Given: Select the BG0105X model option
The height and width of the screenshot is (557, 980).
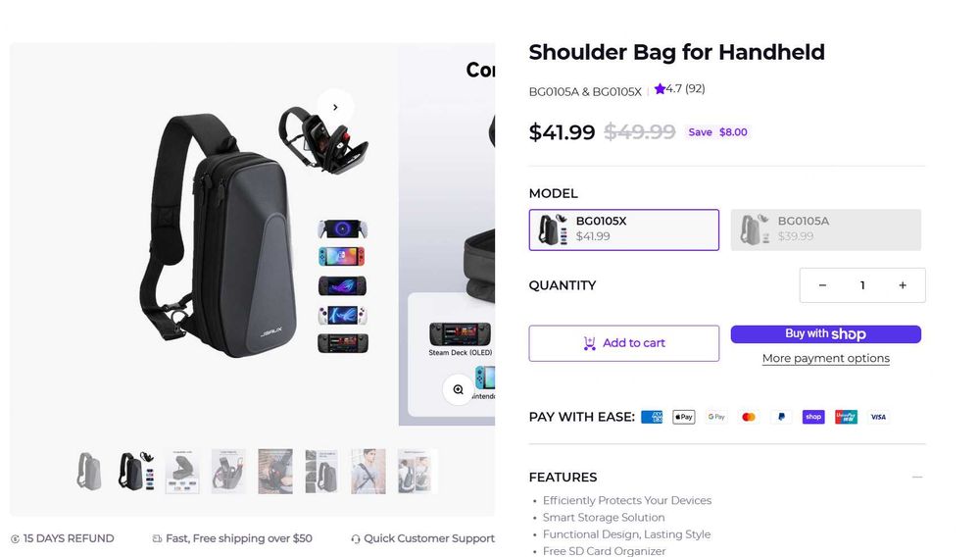Looking at the screenshot, I should tap(624, 229).
